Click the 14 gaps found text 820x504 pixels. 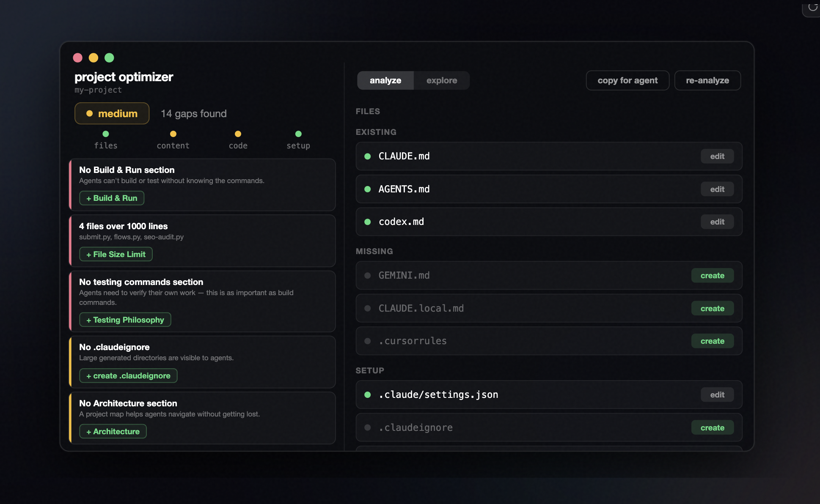click(194, 113)
